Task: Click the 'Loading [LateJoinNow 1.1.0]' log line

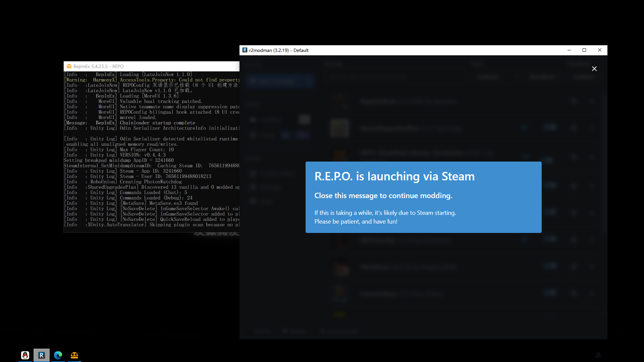Action: point(128,74)
